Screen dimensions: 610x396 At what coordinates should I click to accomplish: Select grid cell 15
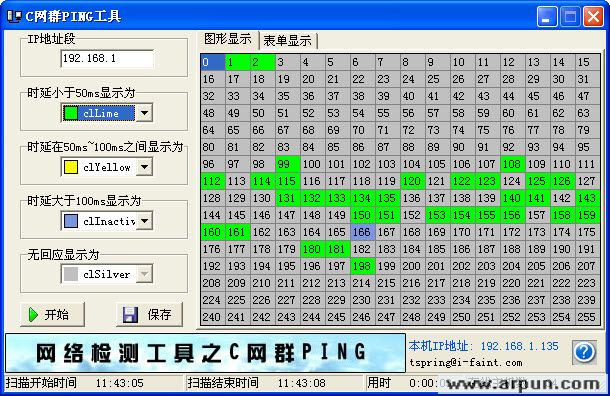click(588, 62)
